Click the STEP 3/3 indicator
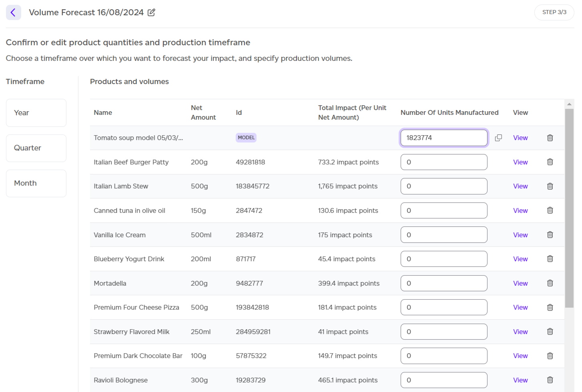This screenshot has width=582, height=392. click(x=554, y=12)
